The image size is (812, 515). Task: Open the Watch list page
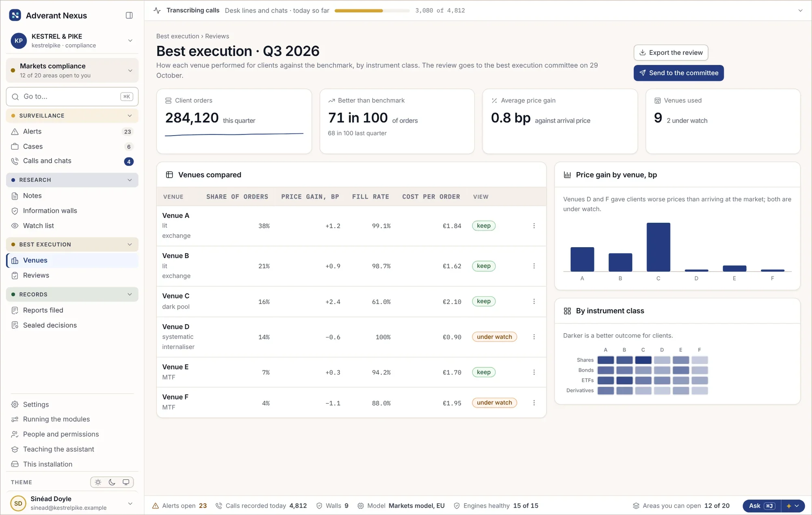pyautogui.click(x=72, y=226)
